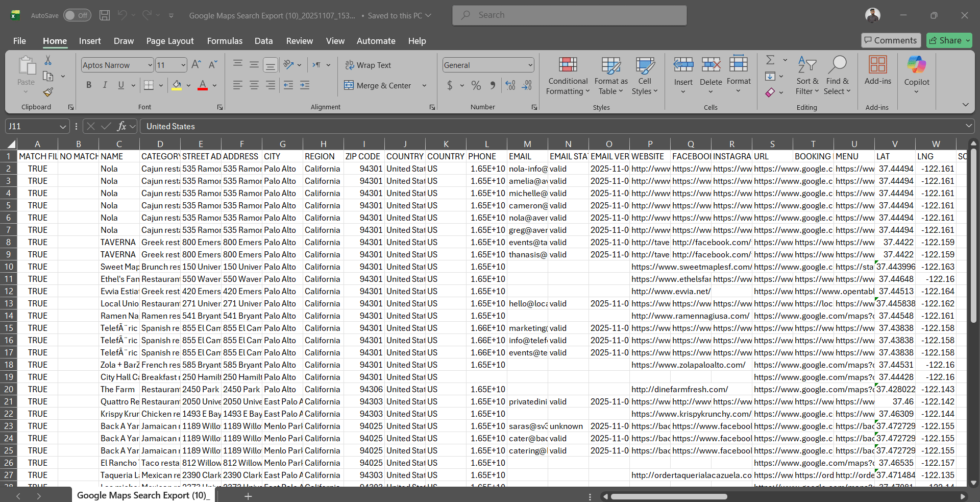
Task: Click the Cut scissors icon
Action: point(48,60)
